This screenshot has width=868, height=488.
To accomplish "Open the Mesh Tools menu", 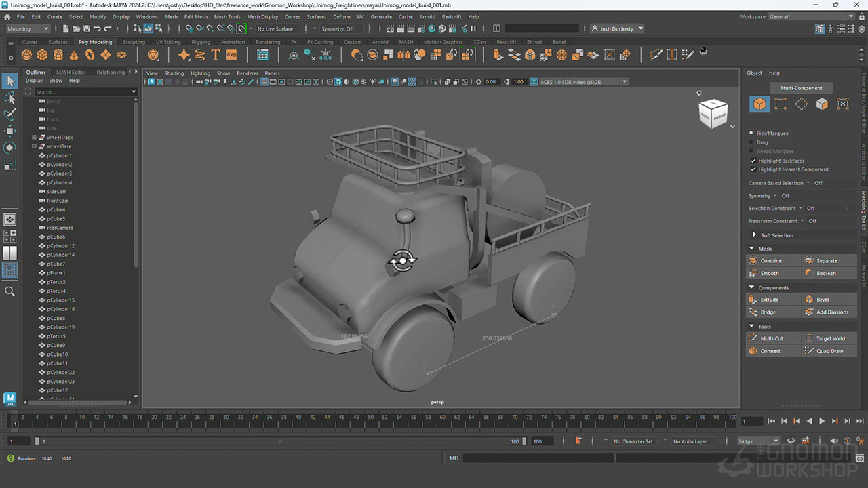I will click(x=227, y=16).
